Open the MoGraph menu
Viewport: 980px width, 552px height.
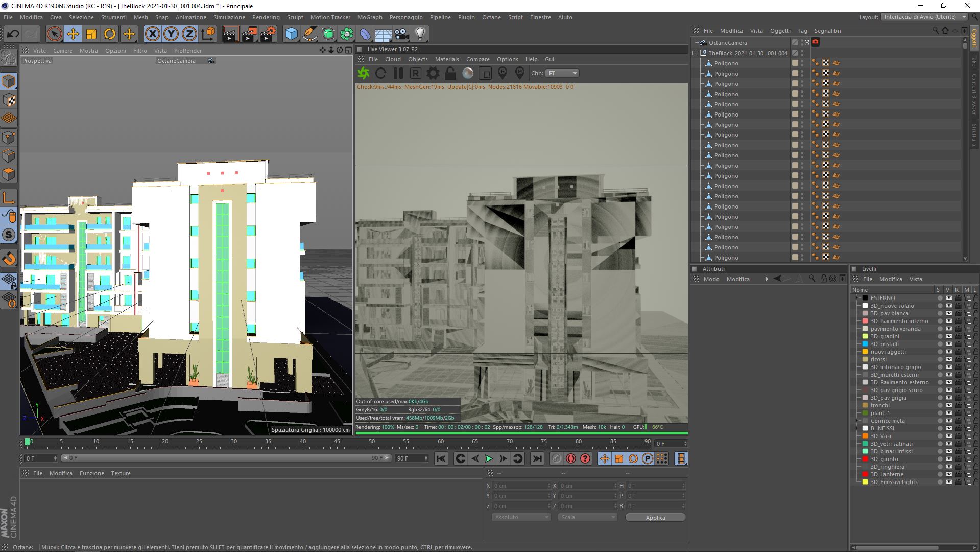370,17
